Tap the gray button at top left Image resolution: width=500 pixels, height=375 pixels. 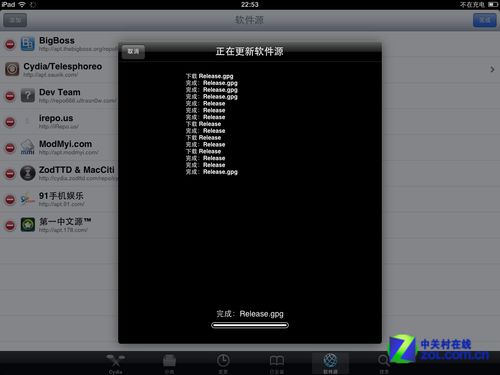tap(15, 20)
